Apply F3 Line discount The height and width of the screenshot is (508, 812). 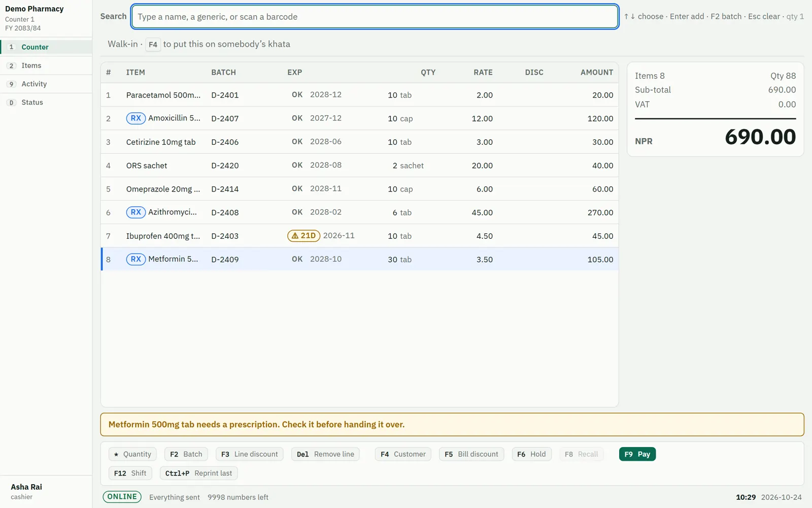pos(249,454)
